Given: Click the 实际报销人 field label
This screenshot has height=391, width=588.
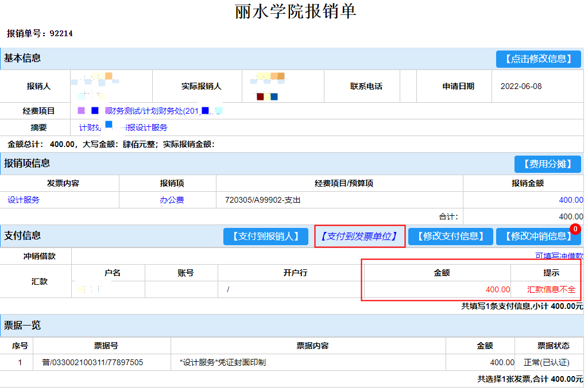Looking at the screenshot, I should click(x=202, y=86).
